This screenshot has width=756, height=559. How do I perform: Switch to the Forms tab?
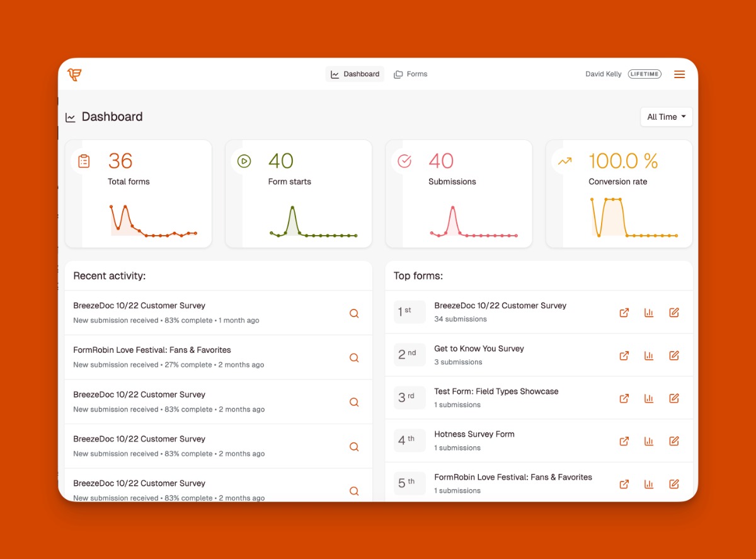[411, 74]
